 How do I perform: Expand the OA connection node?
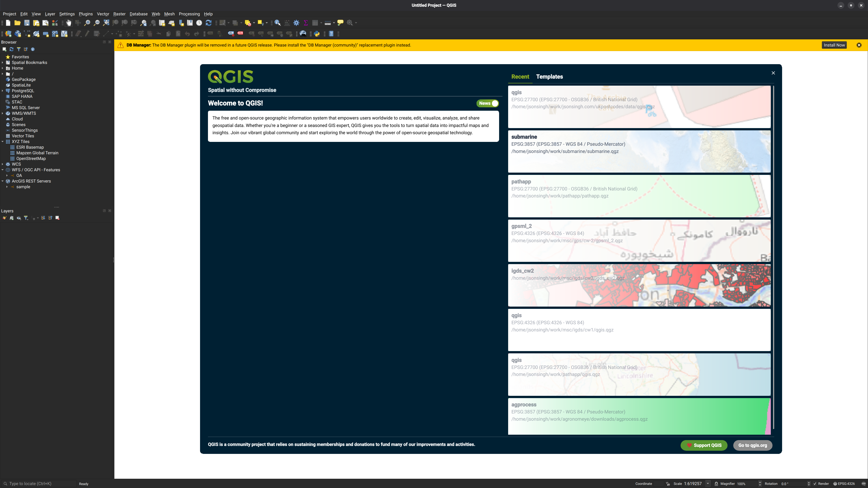7,176
